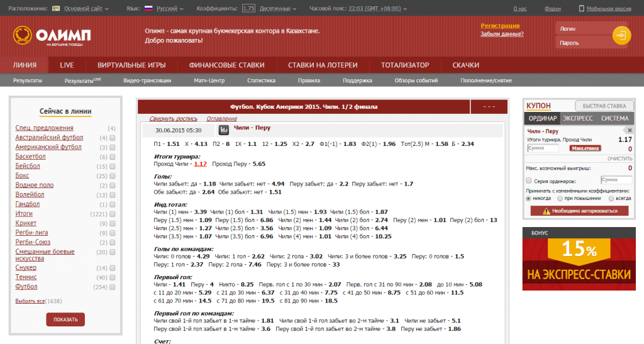644x344 pixels.
Task: Select Проход Чили odds 1.17
Action: click(x=201, y=164)
